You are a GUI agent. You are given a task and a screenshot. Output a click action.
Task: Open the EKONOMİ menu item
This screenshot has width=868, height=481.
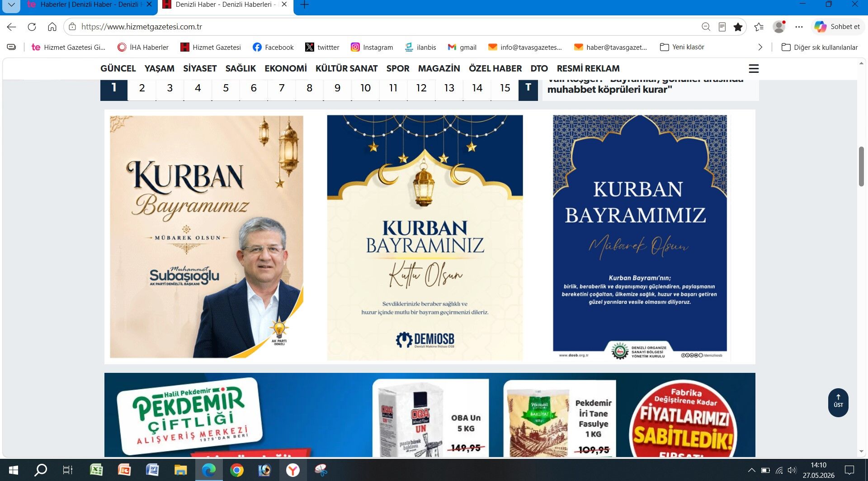click(286, 68)
